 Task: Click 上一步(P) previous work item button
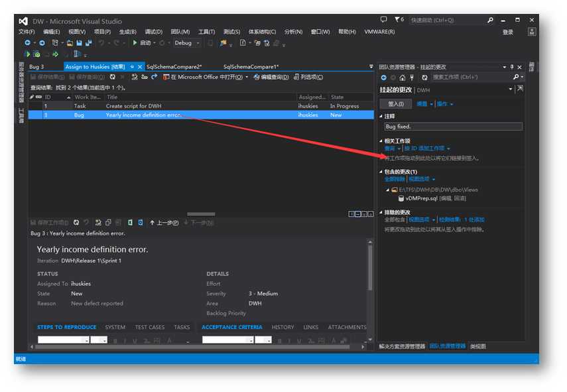(164, 223)
